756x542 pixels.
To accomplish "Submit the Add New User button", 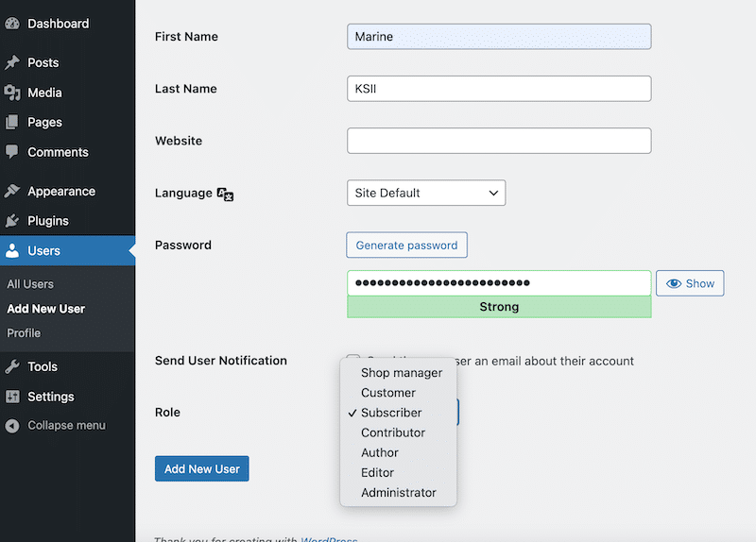I will tap(201, 468).
